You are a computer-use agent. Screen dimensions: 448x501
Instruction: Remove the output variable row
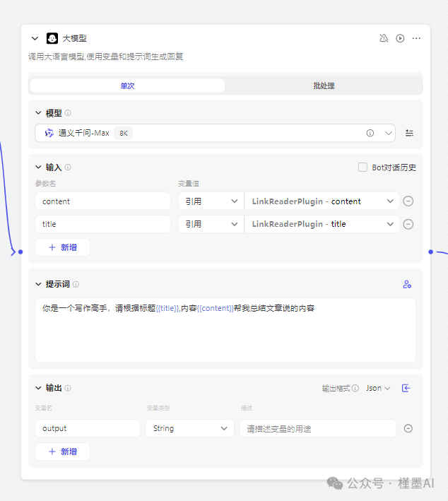pos(408,428)
